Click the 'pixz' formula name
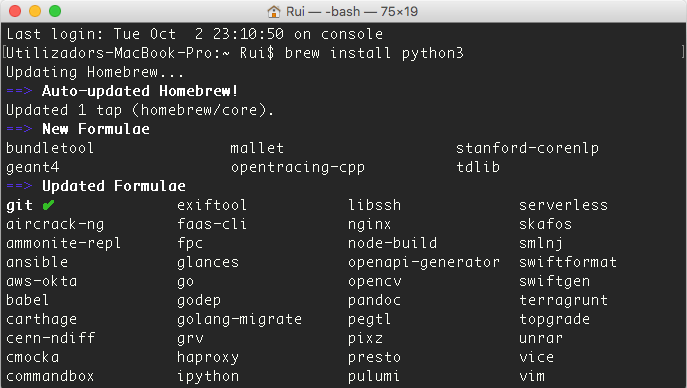 point(365,338)
